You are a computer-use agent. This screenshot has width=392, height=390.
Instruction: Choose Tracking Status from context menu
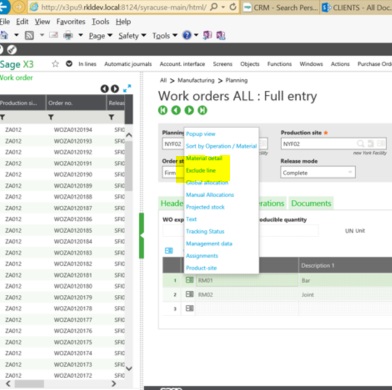(205, 231)
